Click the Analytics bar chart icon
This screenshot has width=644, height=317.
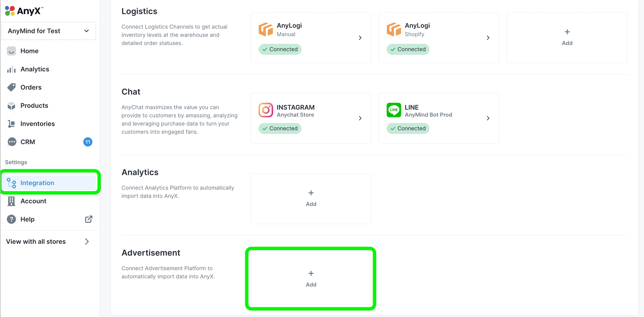click(x=11, y=69)
